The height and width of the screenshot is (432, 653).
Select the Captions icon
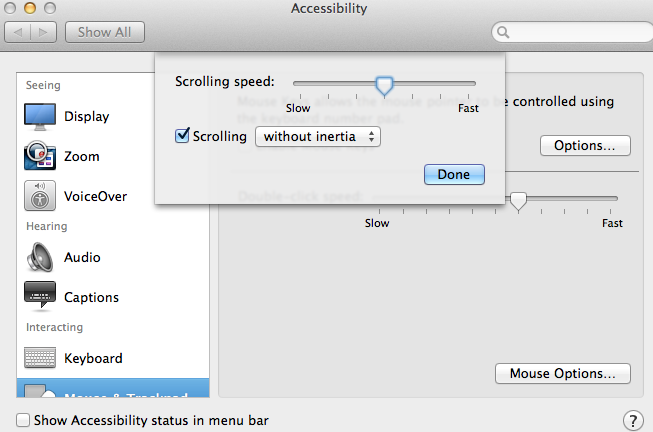click(x=39, y=297)
